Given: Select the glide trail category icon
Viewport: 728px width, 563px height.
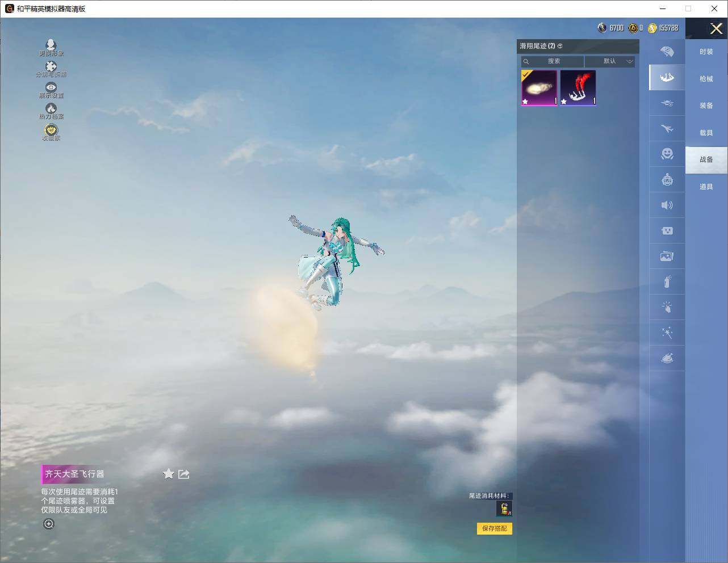Looking at the screenshot, I should (667, 77).
